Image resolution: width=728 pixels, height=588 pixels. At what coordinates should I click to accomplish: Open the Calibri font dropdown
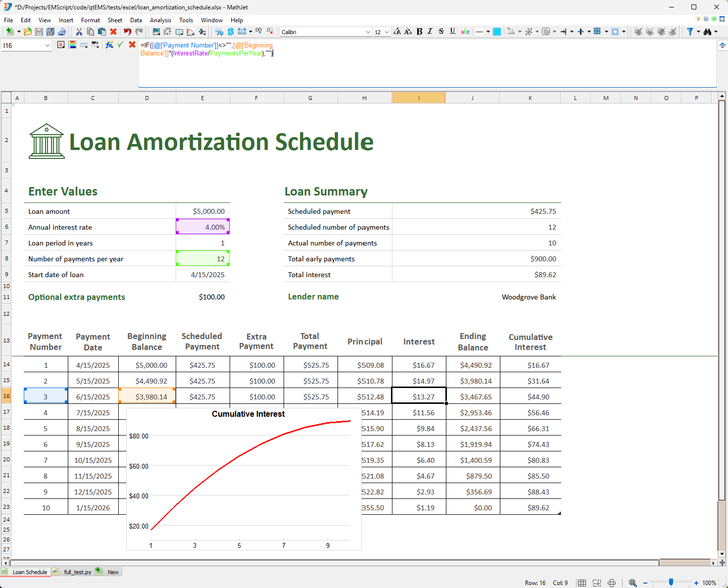point(368,32)
